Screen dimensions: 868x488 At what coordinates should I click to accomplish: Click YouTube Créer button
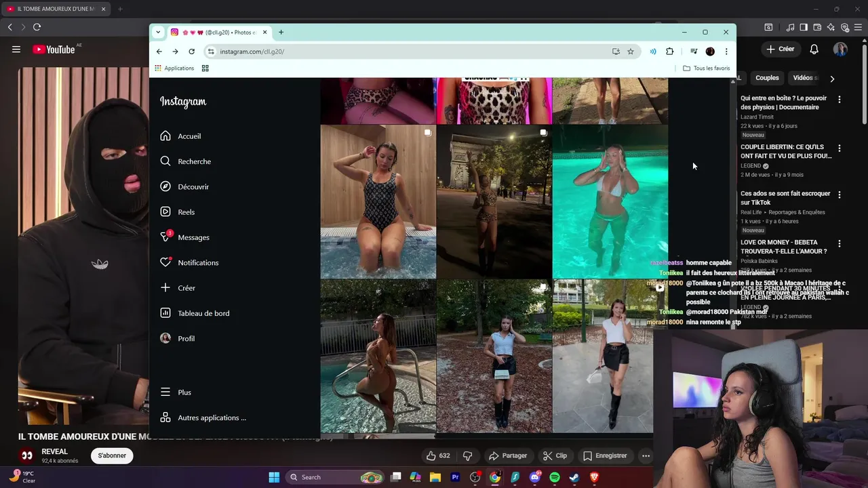pyautogui.click(x=780, y=49)
